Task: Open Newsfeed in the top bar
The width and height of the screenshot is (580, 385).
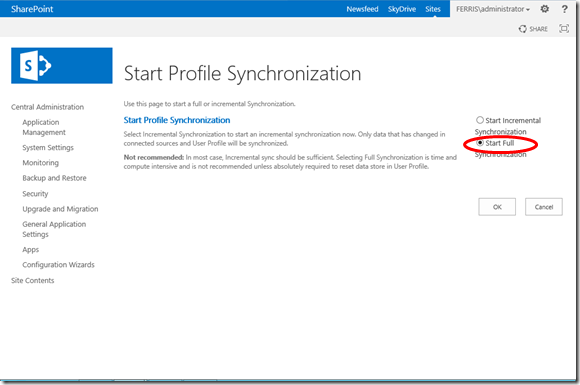Action: [362, 9]
